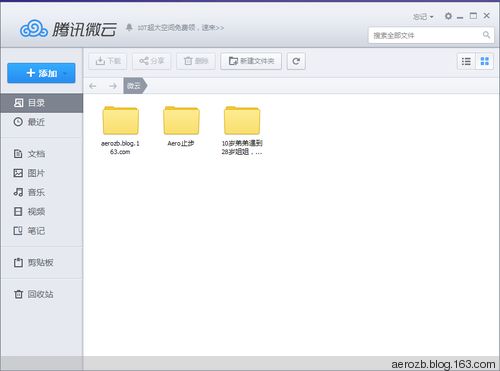Viewport: 500px width, 371px height.
Task: Click the 下载 download toolbar button
Action: pos(108,61)
